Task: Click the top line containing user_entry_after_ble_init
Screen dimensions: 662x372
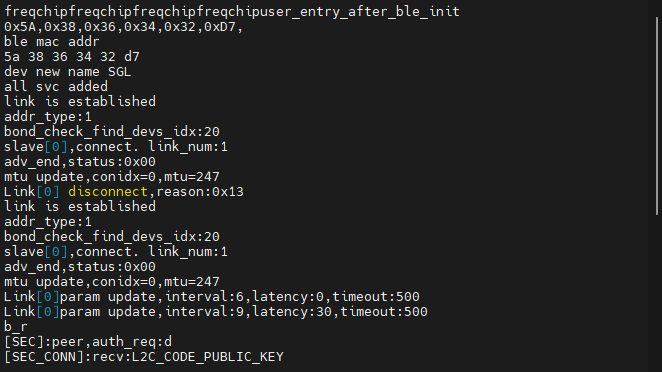Action: [232, 11]
